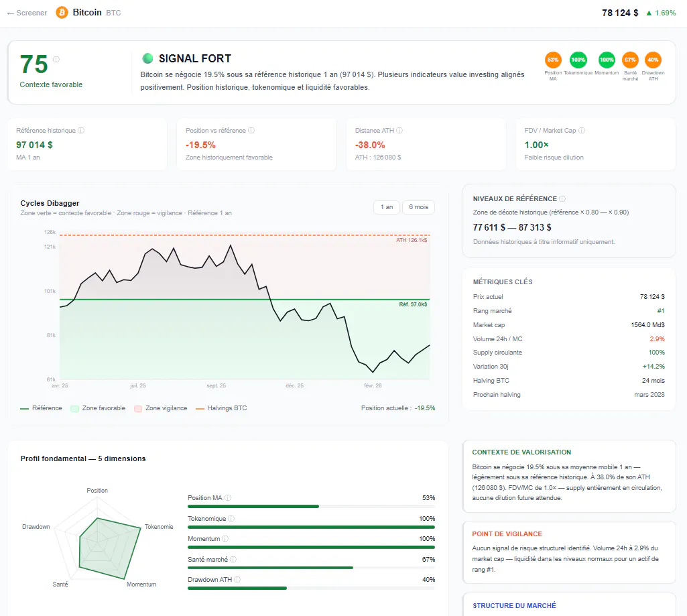Open info icon next to Santé marché bar
This screenshot has width=687, height=616.
tap(233, 560)
